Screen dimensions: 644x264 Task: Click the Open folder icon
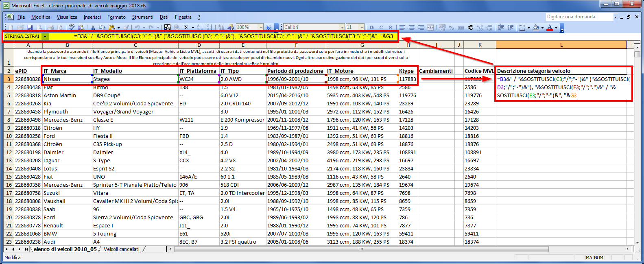20,27
